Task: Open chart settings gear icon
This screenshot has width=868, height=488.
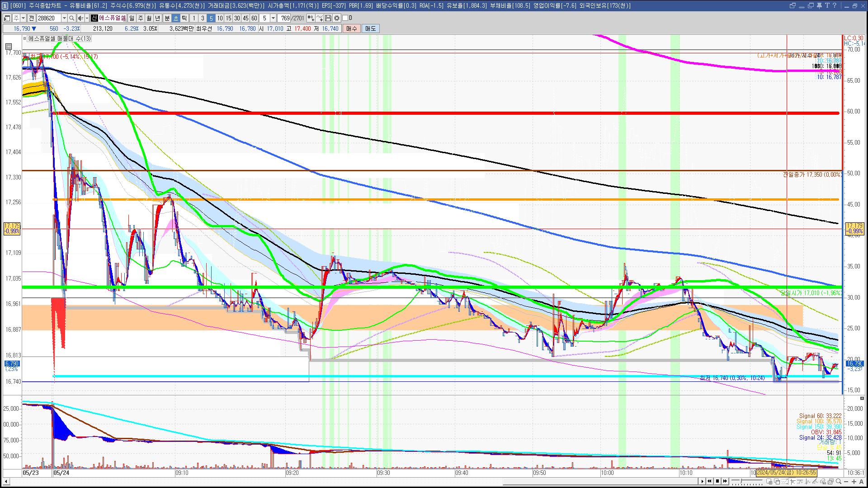Action: pos(337,18)
